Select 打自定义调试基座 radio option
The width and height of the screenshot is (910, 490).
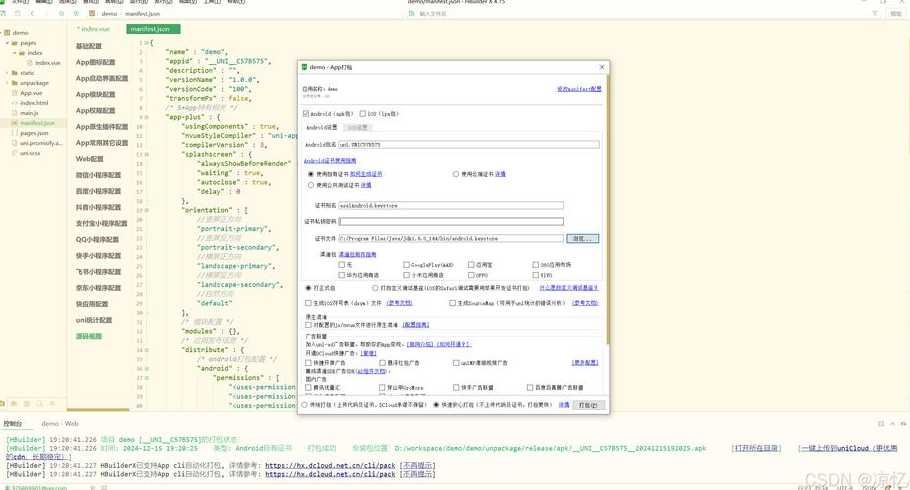click(375, 288)
